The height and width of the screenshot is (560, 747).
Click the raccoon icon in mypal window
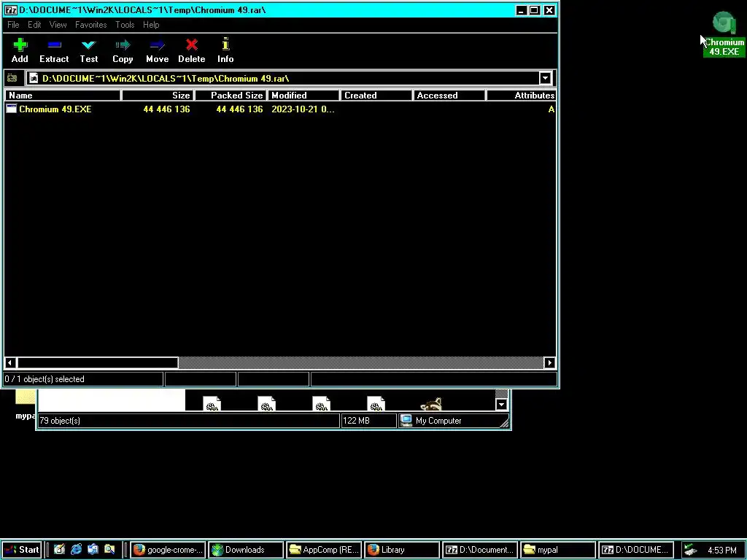coord(431,404)
